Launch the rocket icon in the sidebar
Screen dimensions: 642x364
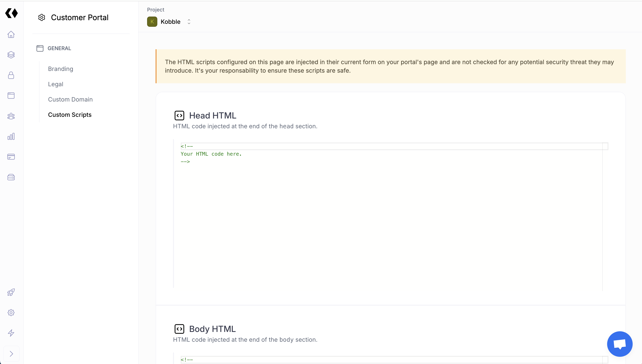[11, 292]
